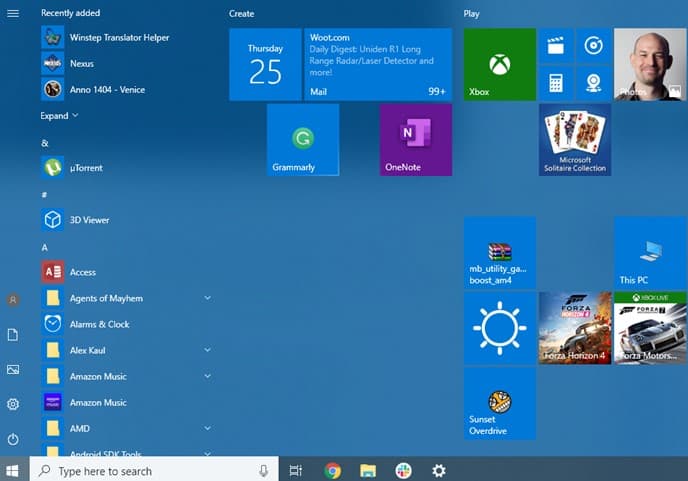Open the OneNote tile

click(x=416, y=140)
